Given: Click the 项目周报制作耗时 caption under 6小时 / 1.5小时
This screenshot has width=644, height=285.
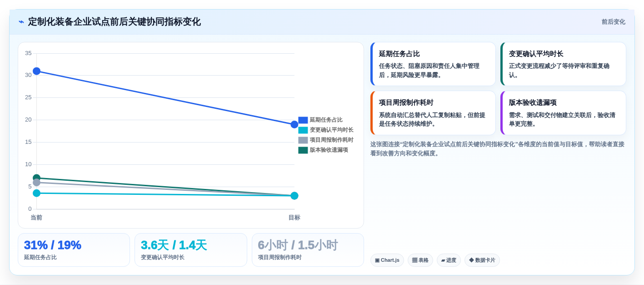Looking at the screenshot, I should coord(280,257).
